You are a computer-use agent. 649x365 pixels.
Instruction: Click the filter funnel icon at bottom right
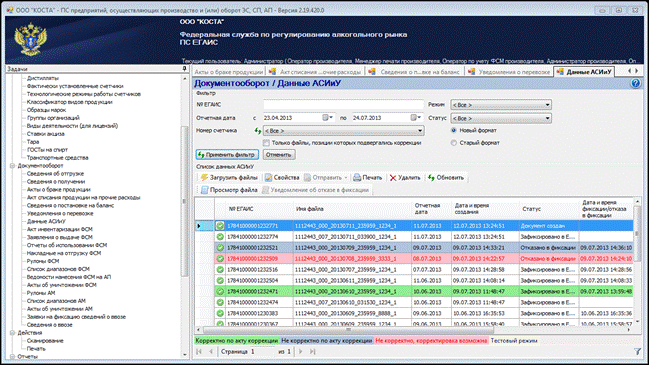[637, 351]
